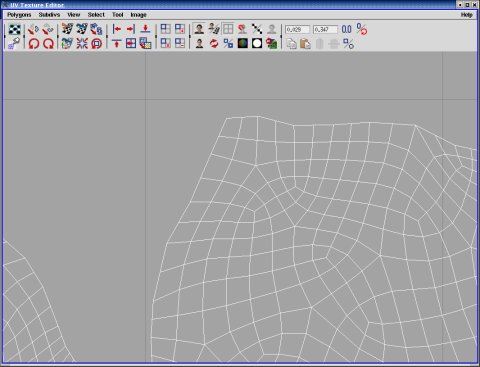The width and height of the screenshot is (480, 367).
Task: Open the Select menu
Action: [x=96, y=15]
